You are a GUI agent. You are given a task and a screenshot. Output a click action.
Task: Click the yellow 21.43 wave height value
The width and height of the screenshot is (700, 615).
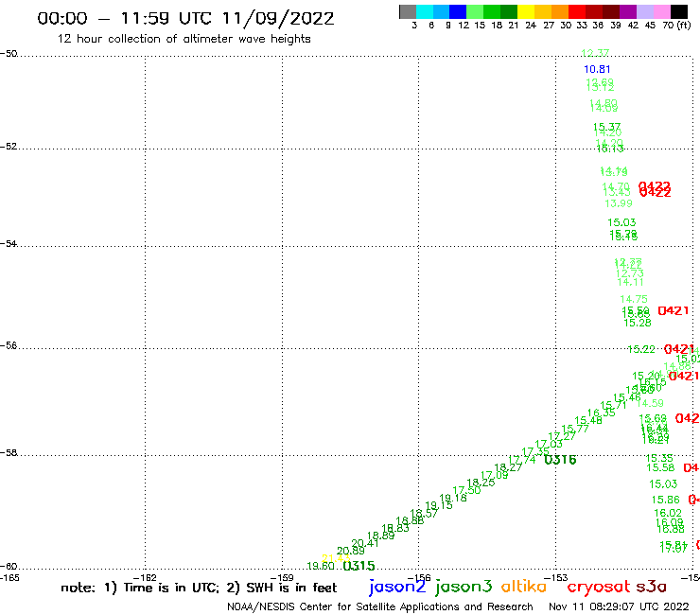point(336,558)
